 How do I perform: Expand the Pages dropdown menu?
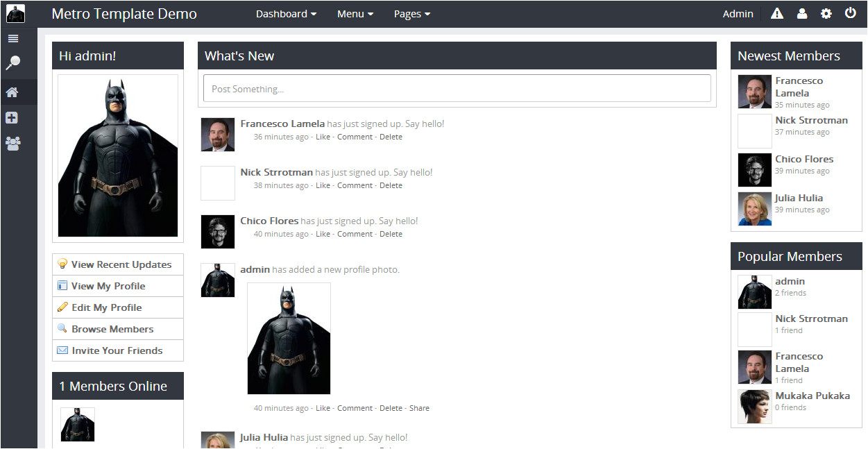coord(411,14)
